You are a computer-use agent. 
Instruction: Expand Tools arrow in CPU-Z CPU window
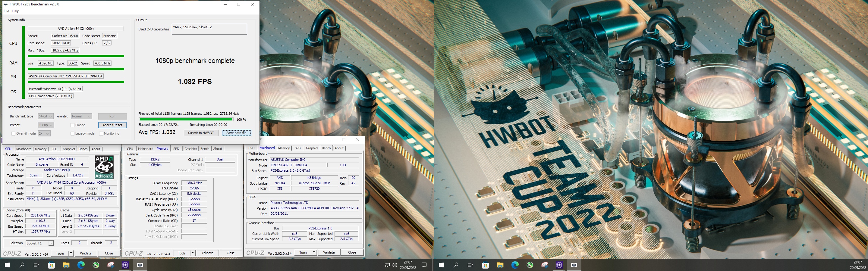71,253
